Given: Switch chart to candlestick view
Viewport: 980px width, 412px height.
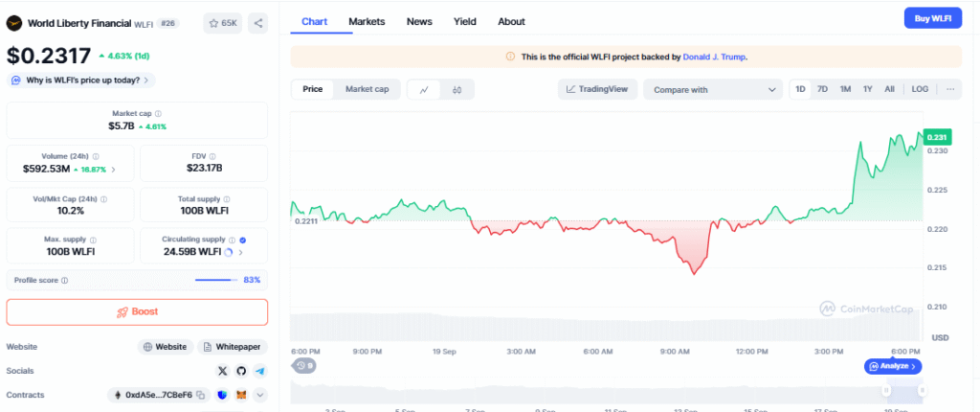Looking at the screenshot, I should [x=457, y=89].
